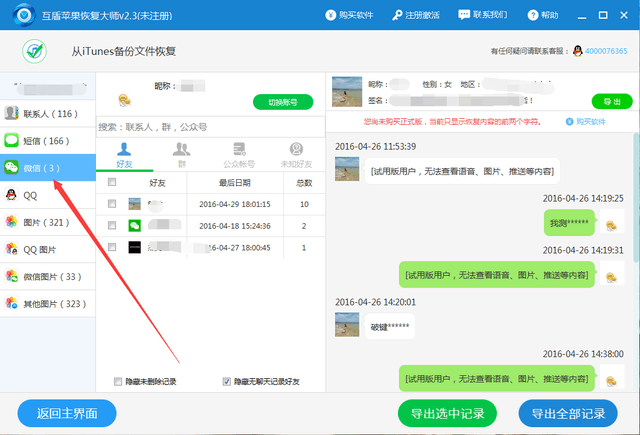The width and height of the screenshot is (640, 435).
Task: Switch to the 好友 tab
Action: coord(124,155)
